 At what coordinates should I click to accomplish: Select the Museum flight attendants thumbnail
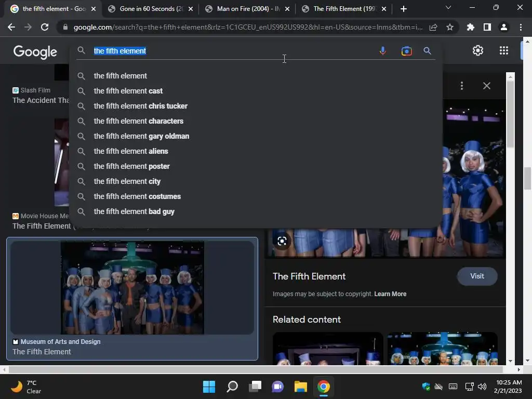coord(132,288)
